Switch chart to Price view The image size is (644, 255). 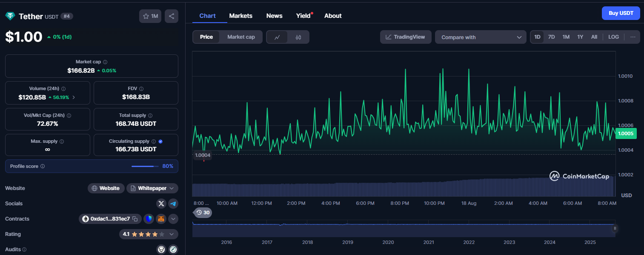pyautogui.click(x=206, y=37)
